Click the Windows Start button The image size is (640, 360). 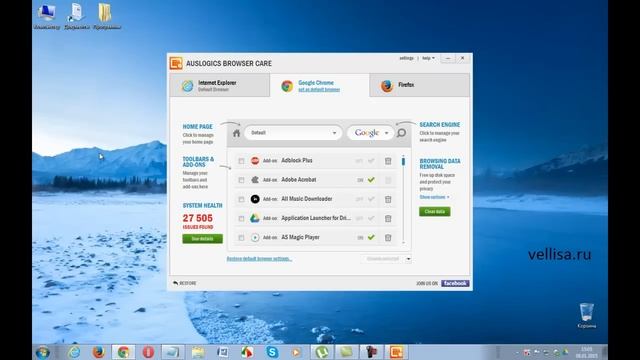42,352
